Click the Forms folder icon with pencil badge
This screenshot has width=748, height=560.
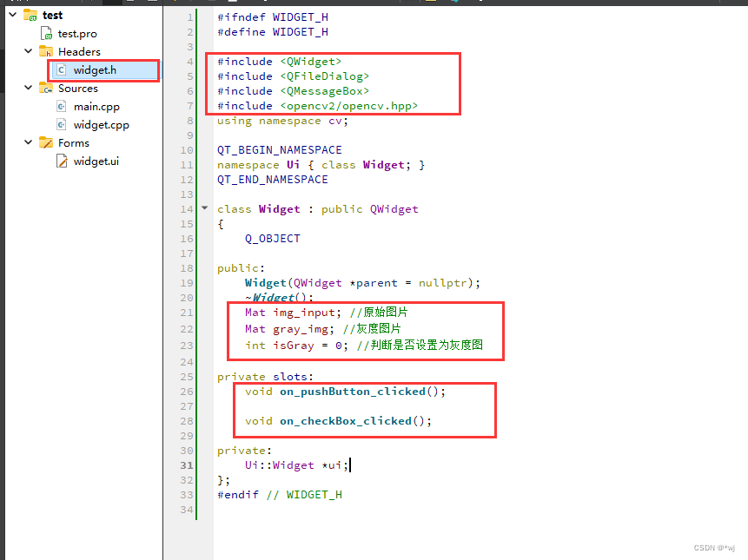(47, 142)
